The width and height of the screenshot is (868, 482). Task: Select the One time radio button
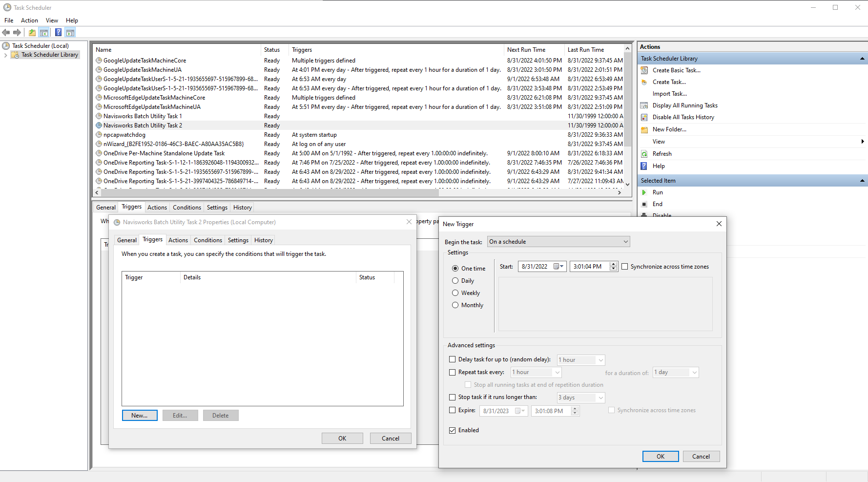(x=455, y=269)
